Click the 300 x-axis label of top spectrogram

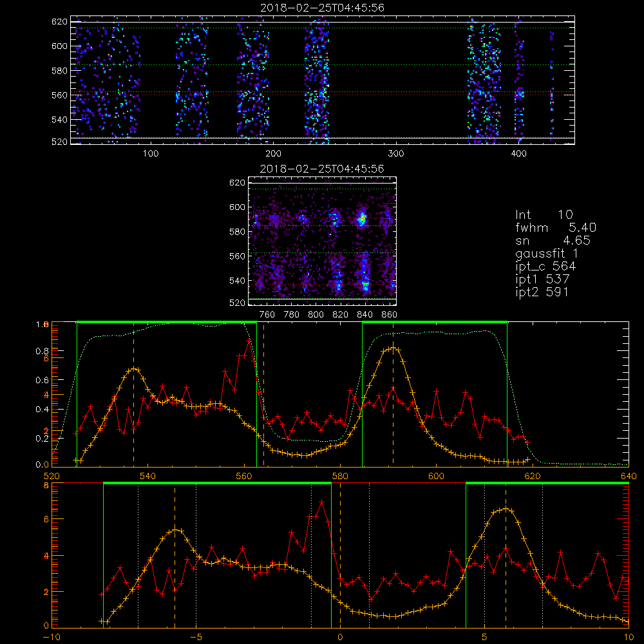396,154
